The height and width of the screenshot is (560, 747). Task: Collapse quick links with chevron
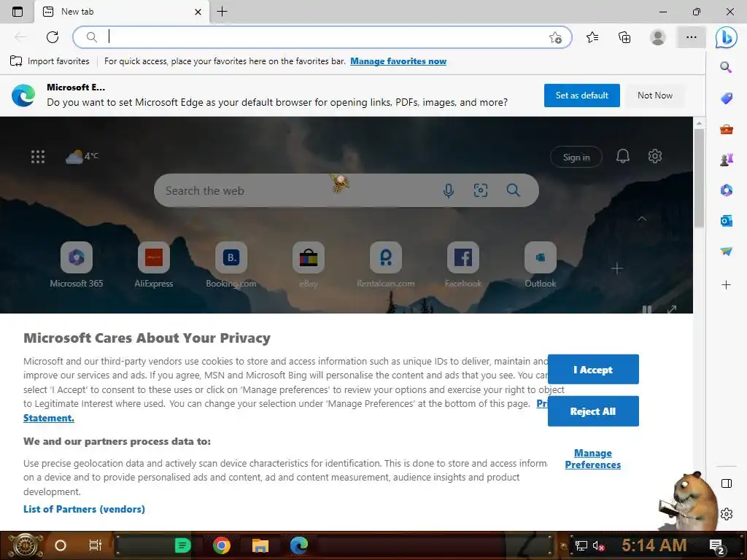(x=642, y=219)
